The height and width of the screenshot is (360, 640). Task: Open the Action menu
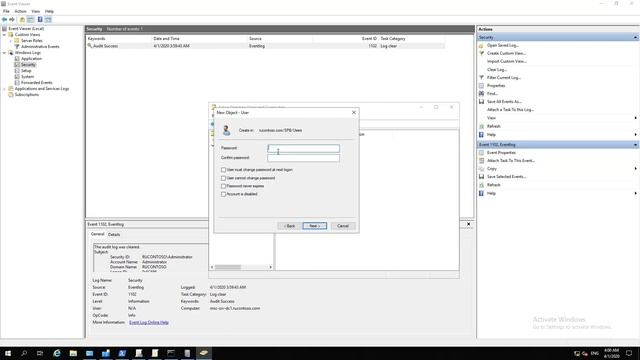click(20, 11)
